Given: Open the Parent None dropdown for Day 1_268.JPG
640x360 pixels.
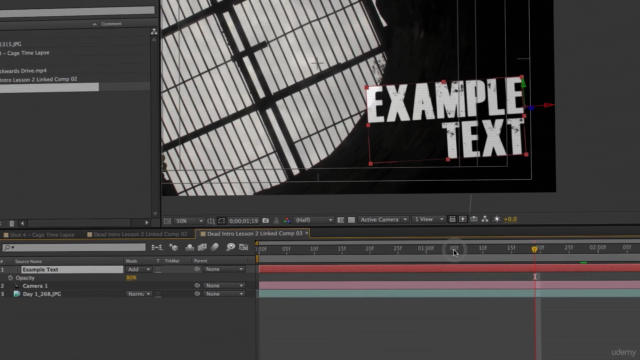Looking at the screenshot, I should (224, 294).
